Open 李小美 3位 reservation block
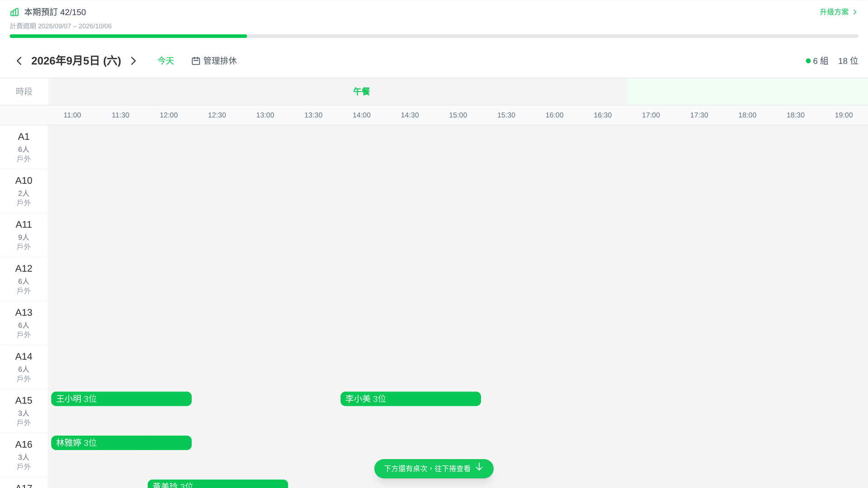This screenshot has height=488, width=868. click(x=410, y=399)
